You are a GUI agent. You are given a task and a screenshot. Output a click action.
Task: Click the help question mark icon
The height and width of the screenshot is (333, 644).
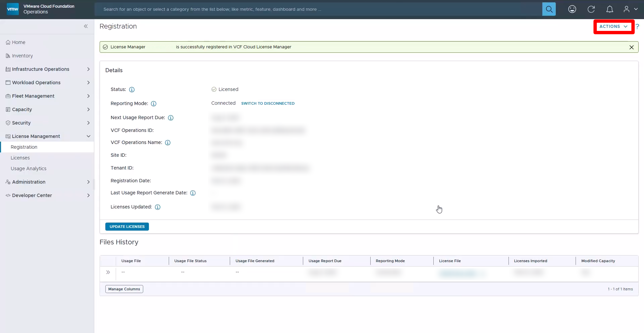click(637, 27)
